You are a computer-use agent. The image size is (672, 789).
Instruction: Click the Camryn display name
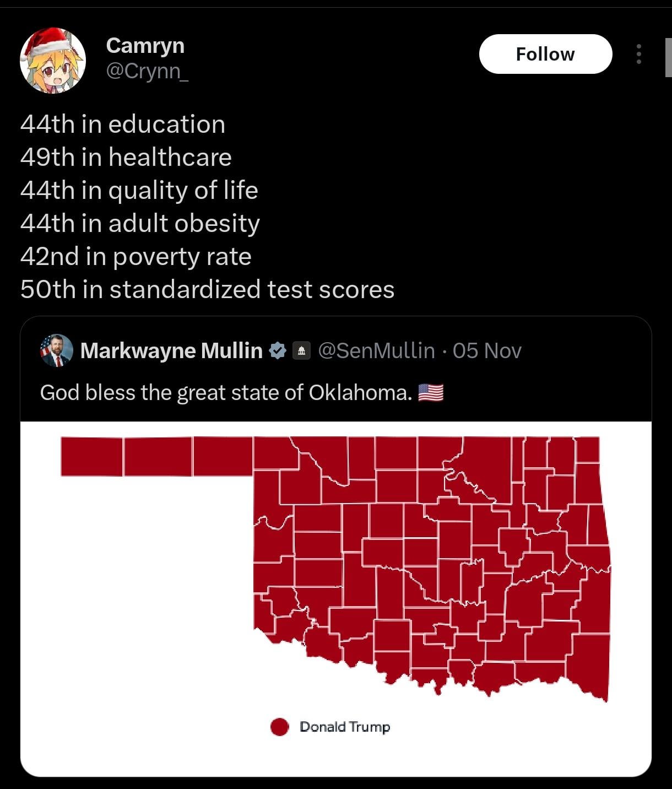coord(145,45)
